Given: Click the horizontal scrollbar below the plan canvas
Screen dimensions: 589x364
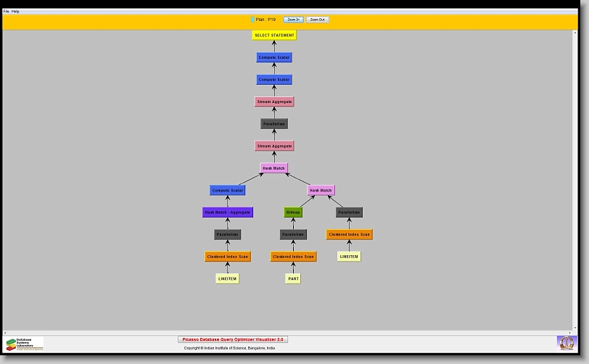Looking at the screenshot, I should click(290, 332).
